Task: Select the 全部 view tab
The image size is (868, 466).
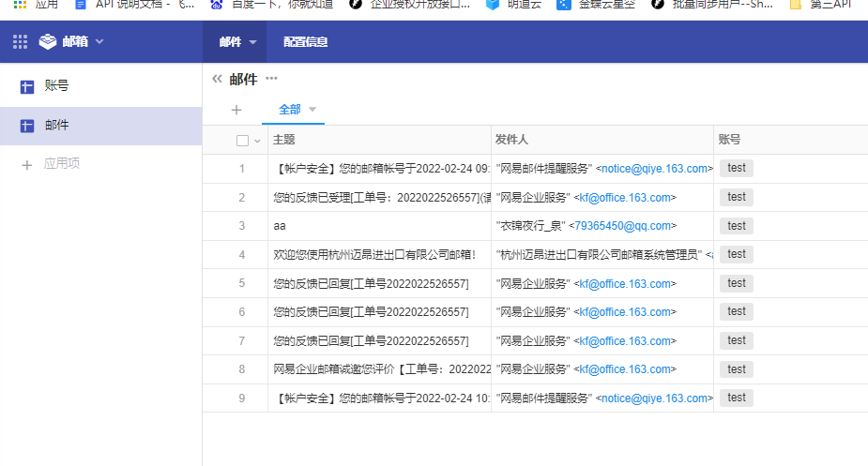Action: [x=290, y=110]
